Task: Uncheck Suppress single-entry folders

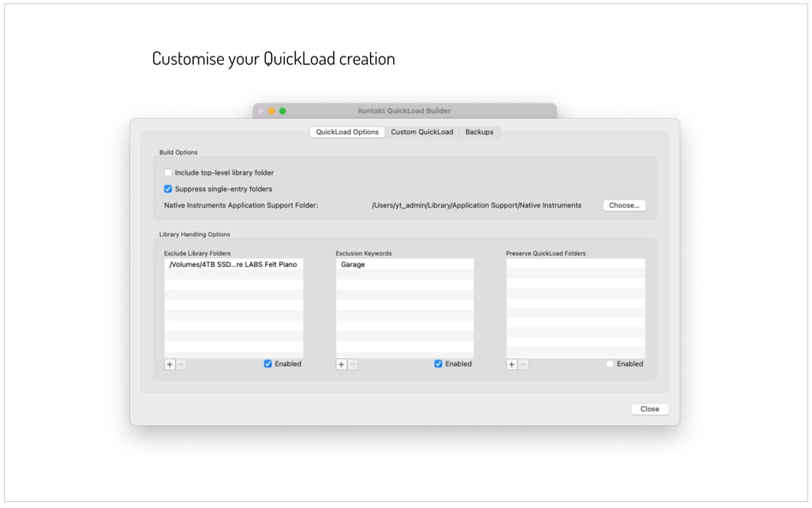Action: 168,189
